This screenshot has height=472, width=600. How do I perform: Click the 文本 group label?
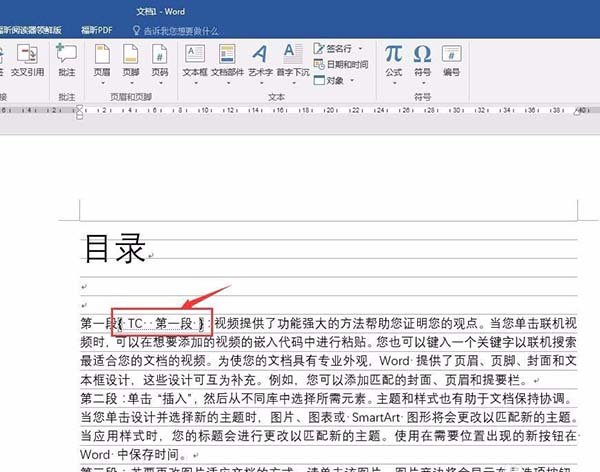click(x=276, y=97)
